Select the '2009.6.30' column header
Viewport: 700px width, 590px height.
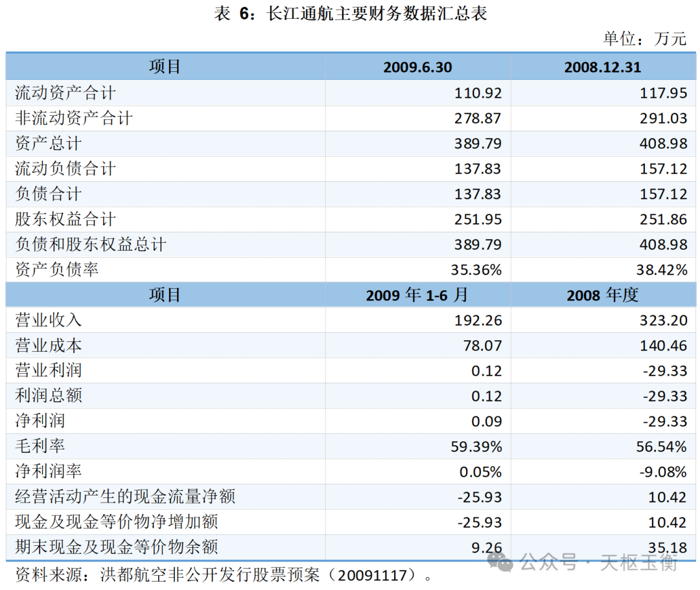tap(417, 67)
